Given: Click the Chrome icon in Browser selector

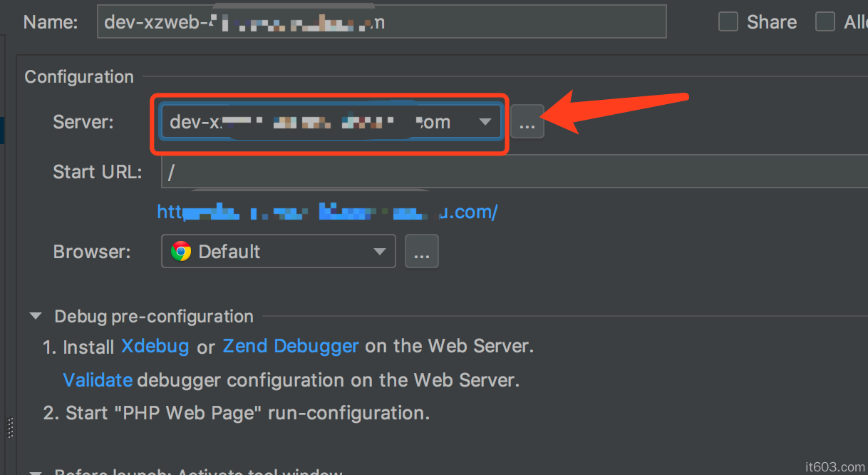Looking at the screenshot, I should (181, 252).
